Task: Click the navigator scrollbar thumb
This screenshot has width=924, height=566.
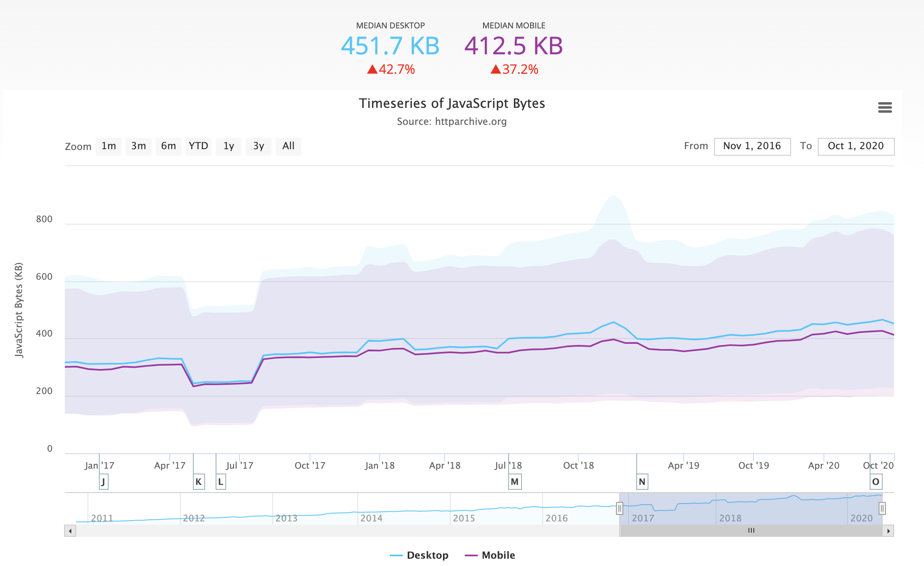Action: coord(751,531)
